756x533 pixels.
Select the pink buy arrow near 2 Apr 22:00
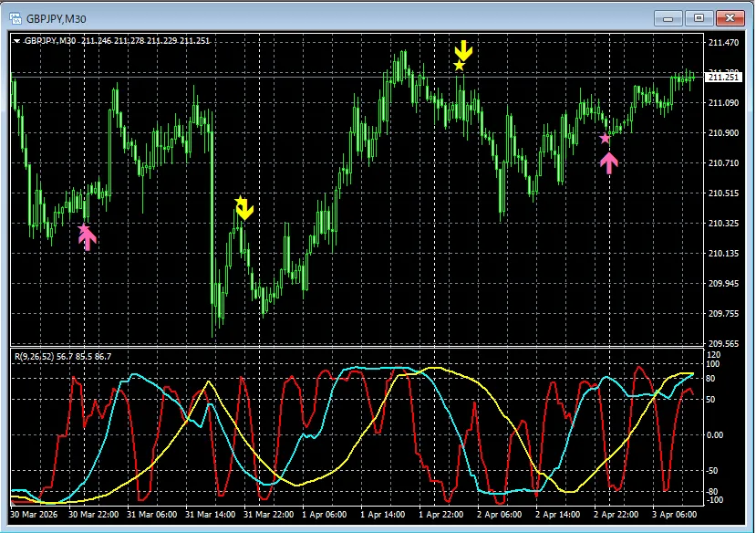click(x=609, y=163)
